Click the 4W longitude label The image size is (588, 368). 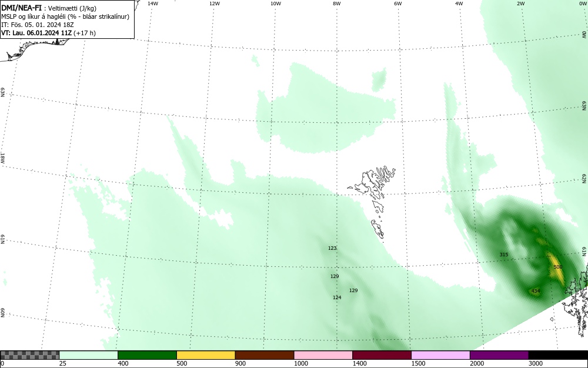459,4
